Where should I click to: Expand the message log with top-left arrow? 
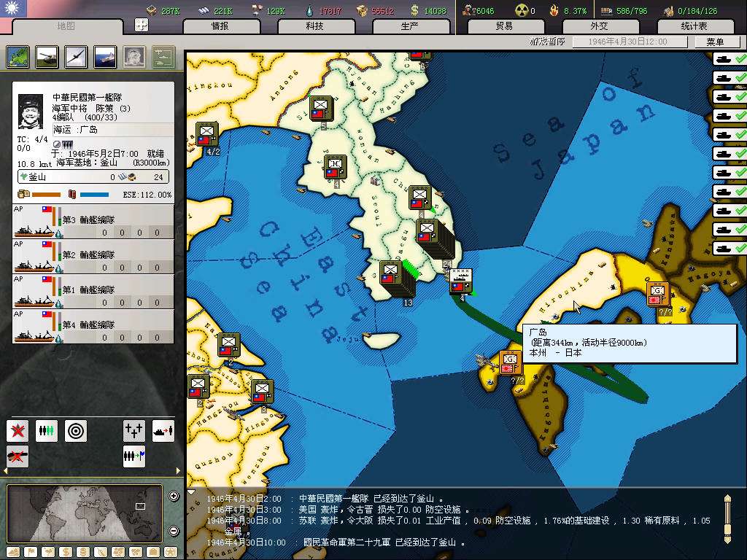click(x=192, y=492)
